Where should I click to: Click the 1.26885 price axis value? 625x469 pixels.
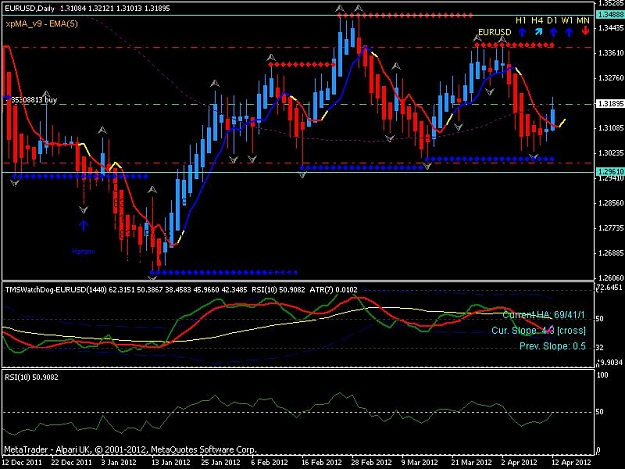(x=611, y=253)
